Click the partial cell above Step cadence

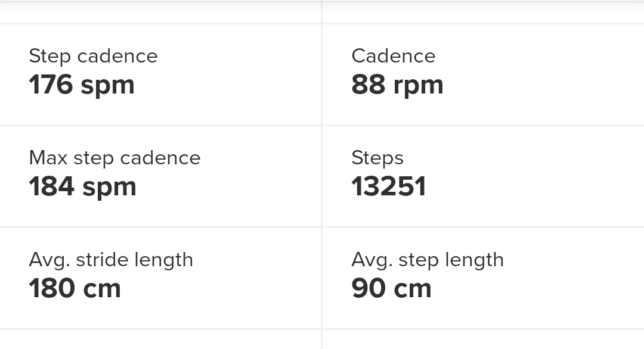point(160,12)
